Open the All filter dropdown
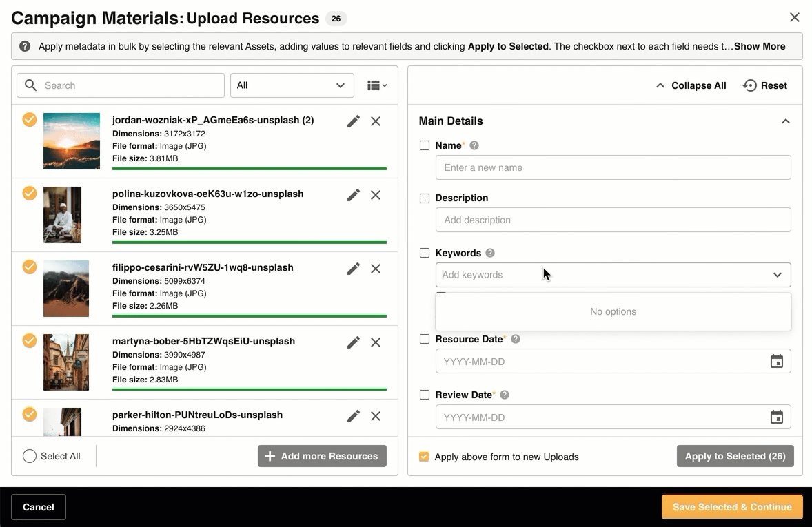The width and height of the screenshot is (812, 527). [x=292, y=85]
